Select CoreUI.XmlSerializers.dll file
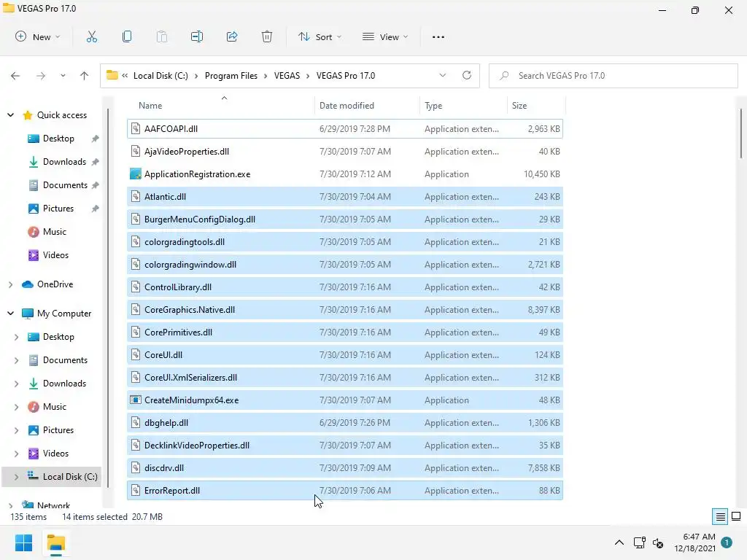Image resolution: width=747 pixels, height=560 pixels. [345, 378]
